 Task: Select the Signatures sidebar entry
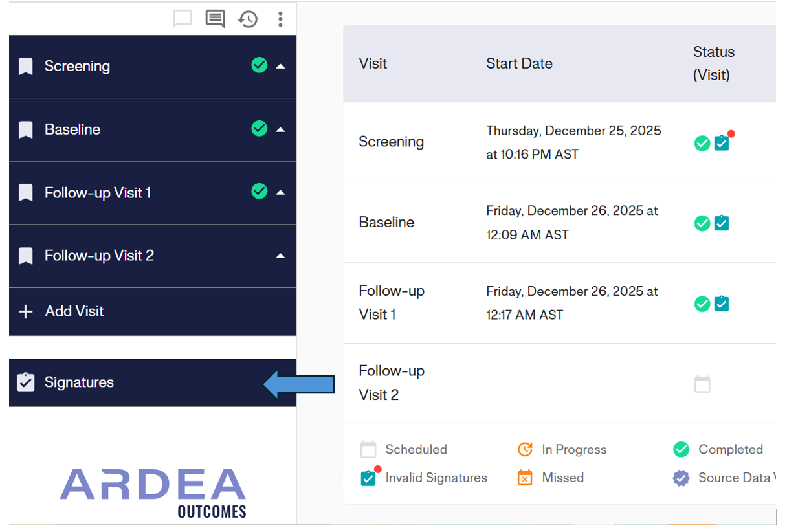click(78, 382)
